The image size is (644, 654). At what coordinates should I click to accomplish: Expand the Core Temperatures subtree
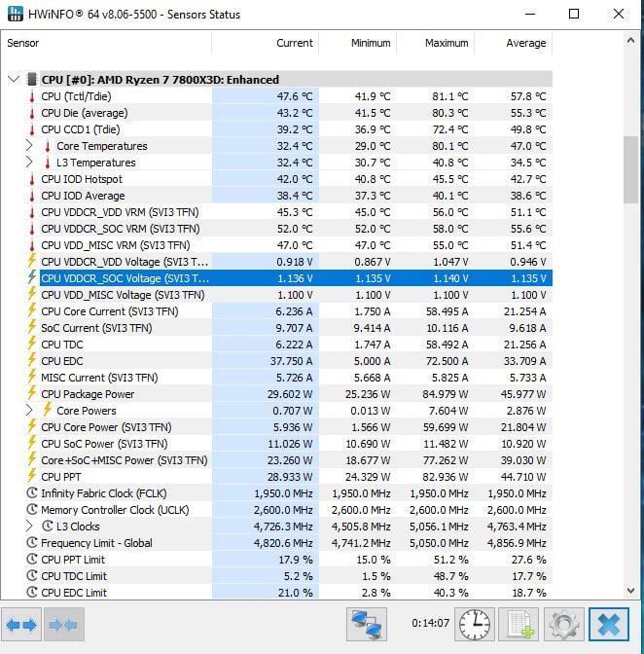pyautogui.click(x=29, y=146)
